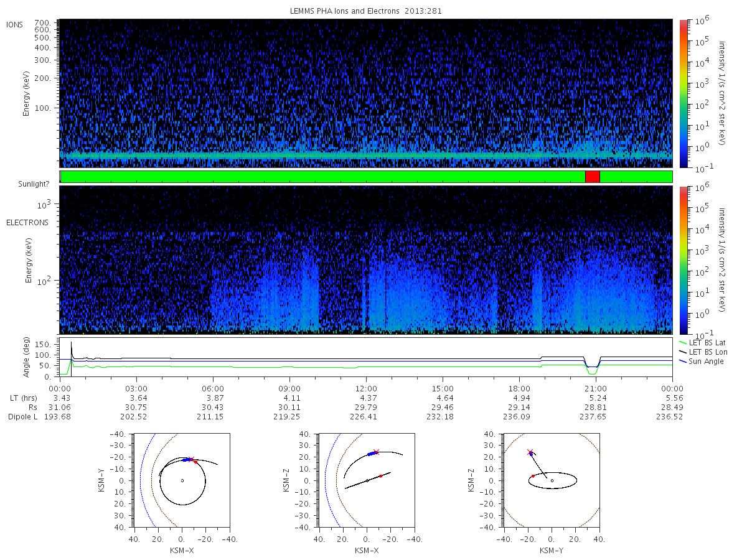The image size is (747, 560).
Task: Click the electrons intensity color scale bar
Action: coord(684,259)
